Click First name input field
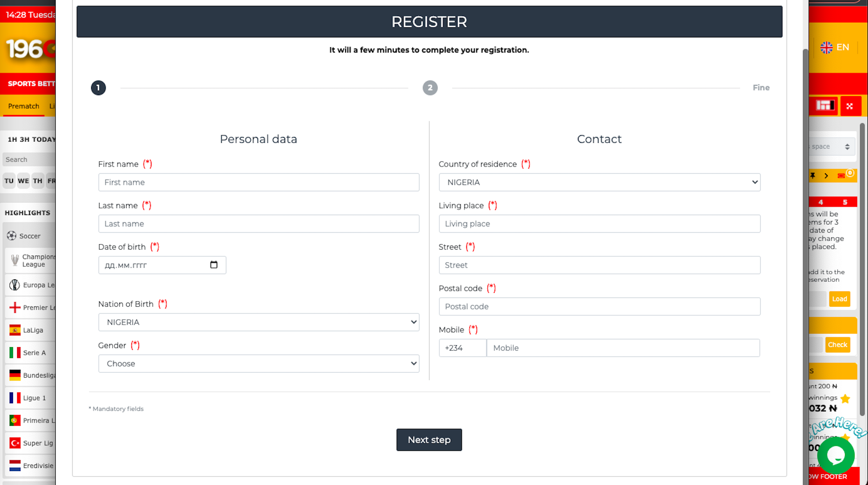Image resolution: width=868 pixels, height=485 pixels. (x=258, y=182)
